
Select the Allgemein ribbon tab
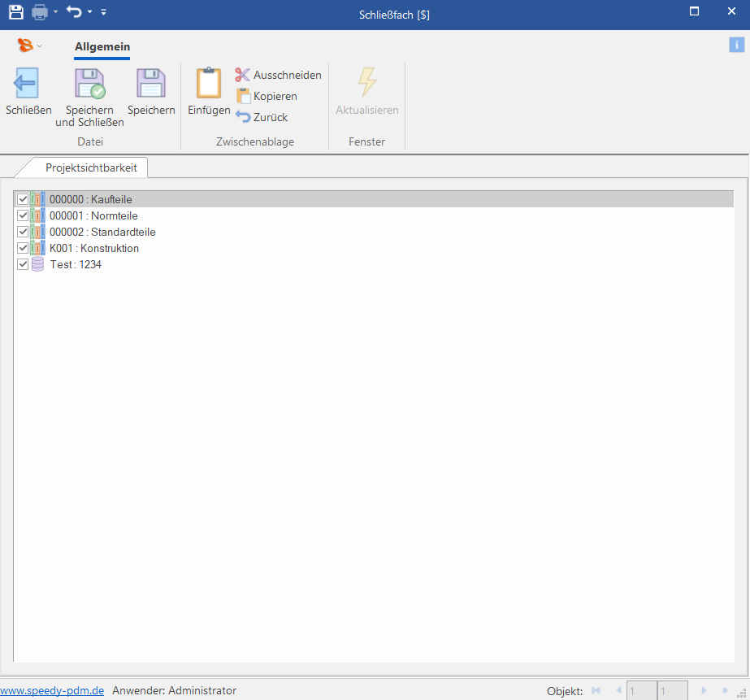[102, 47]
